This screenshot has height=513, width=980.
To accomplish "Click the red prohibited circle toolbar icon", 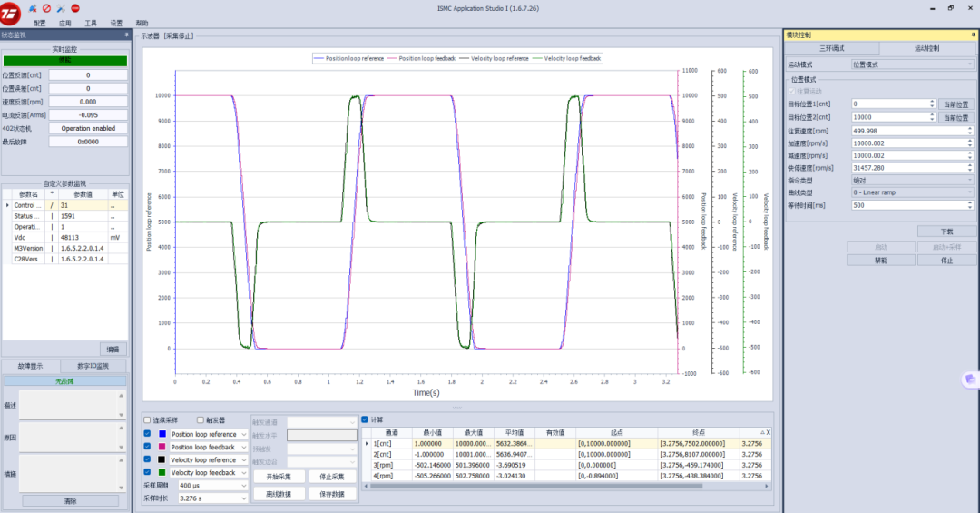I will [x=47, y=9].
